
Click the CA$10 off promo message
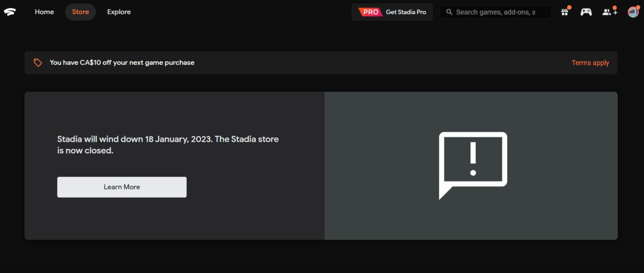122,63
